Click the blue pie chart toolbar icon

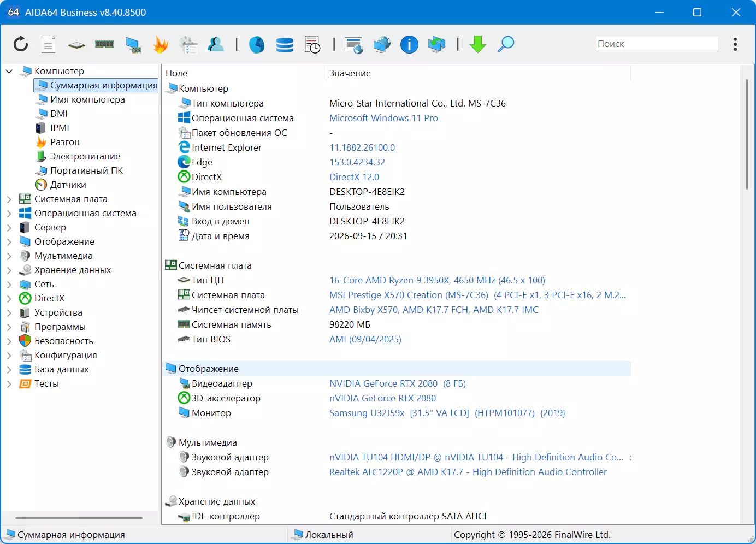(257, 44)
